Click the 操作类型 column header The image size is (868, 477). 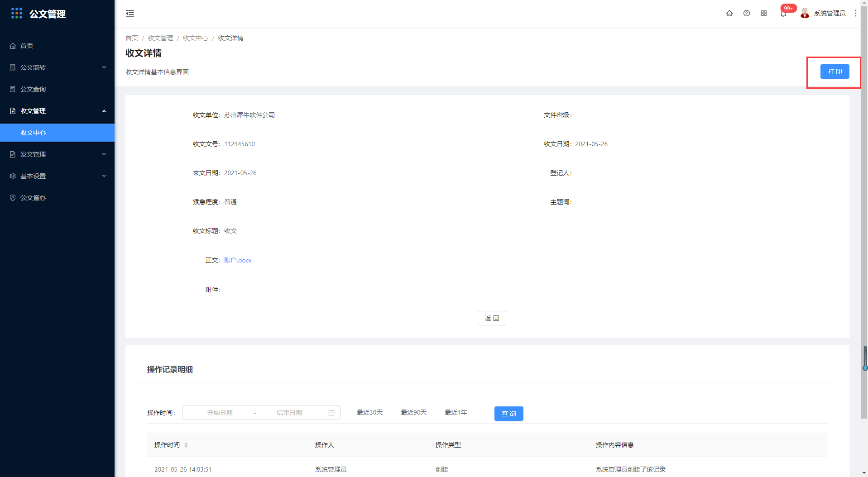448,445
